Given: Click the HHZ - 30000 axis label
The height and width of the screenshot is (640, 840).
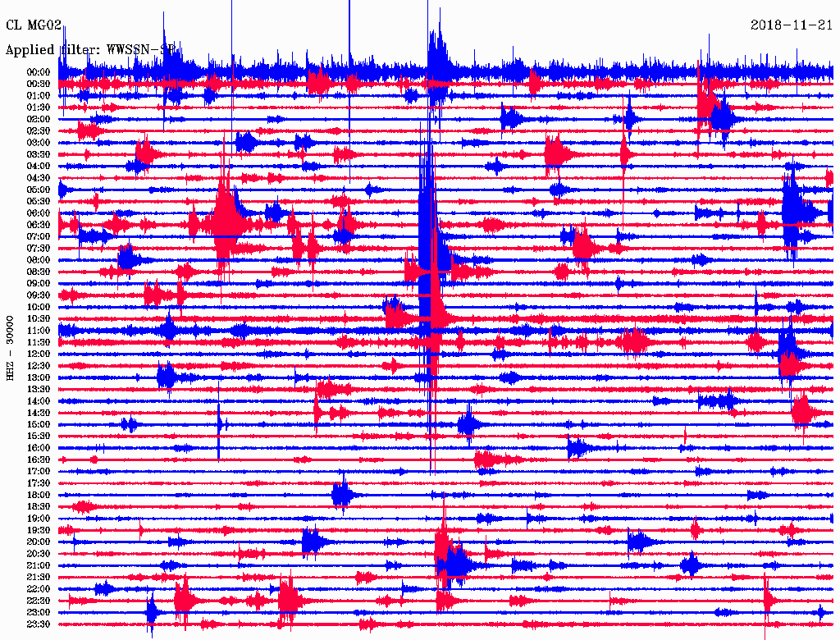Looking at the screenshot, I should (x=10, y=349).
